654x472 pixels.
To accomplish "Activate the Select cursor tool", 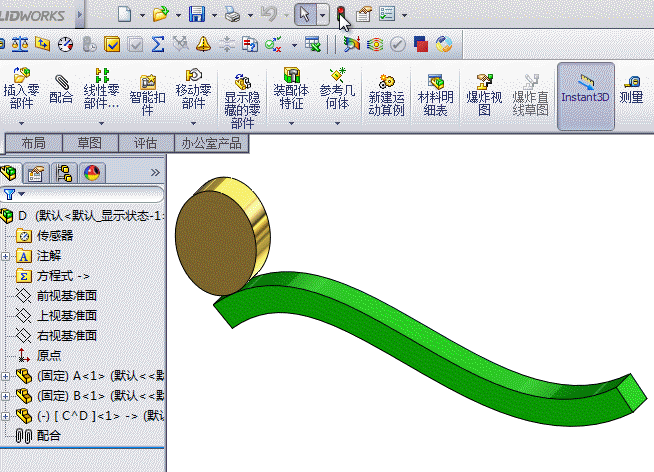I will point(305,15).
